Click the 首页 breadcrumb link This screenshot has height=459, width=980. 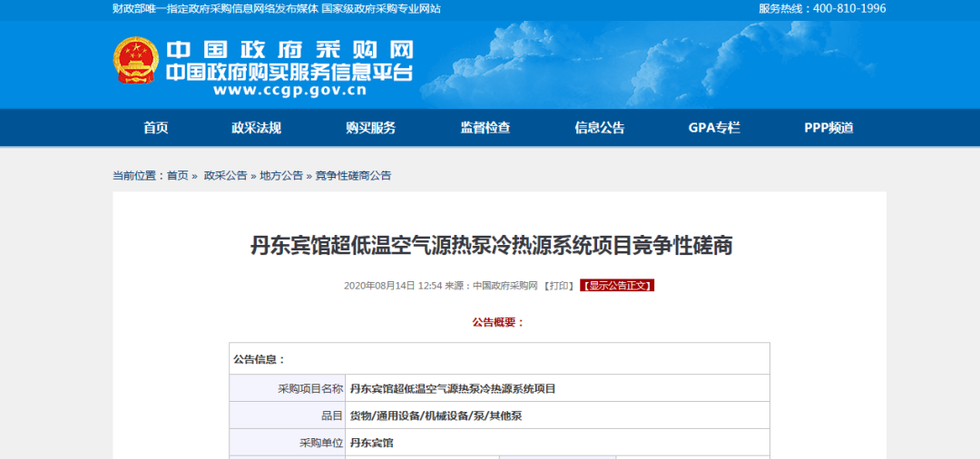[x=178, y=175]
